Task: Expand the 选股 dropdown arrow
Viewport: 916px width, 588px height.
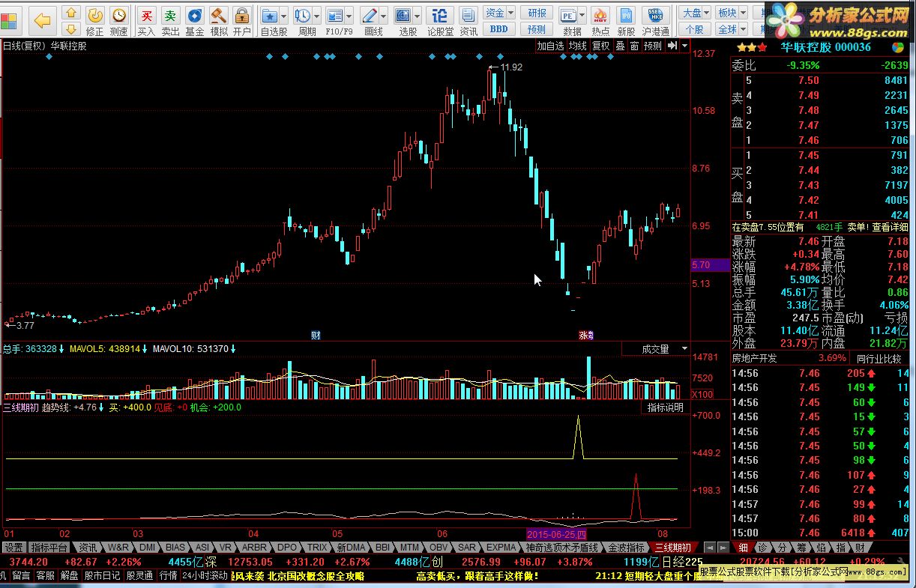Action: pos(418,15)
